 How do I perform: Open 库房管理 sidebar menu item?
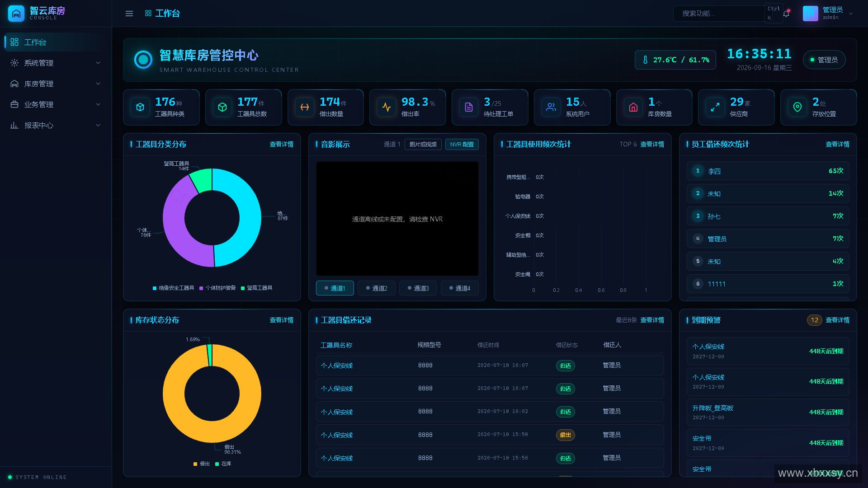pos(56,84)
